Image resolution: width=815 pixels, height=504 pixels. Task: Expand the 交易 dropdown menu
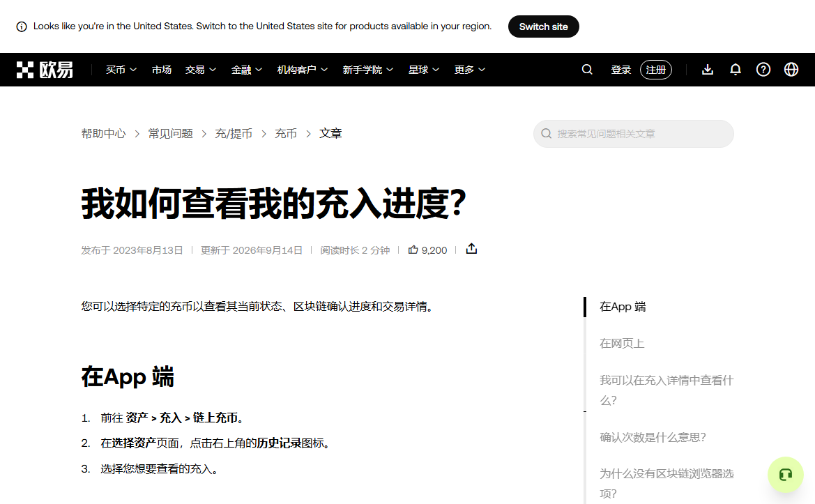(201, 70)
